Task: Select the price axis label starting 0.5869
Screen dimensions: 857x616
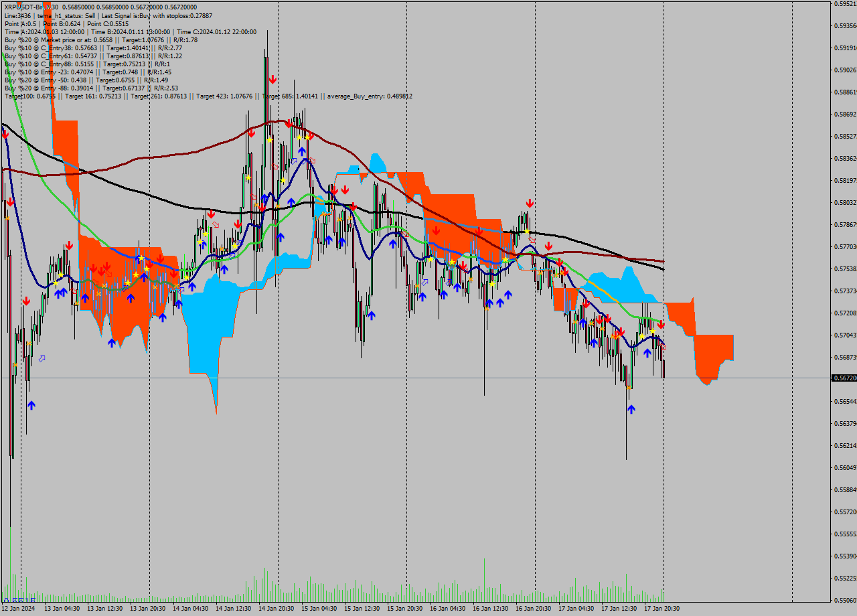Action: pos(846,114)
